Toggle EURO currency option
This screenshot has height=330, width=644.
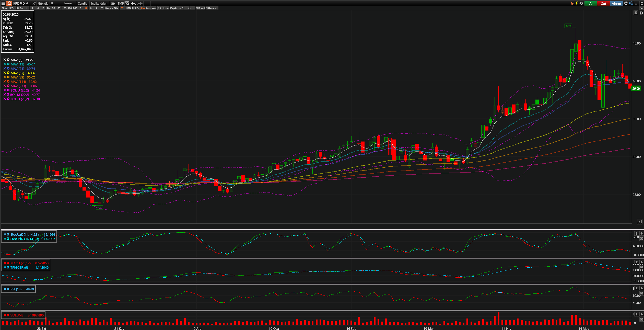coord(135,8)
